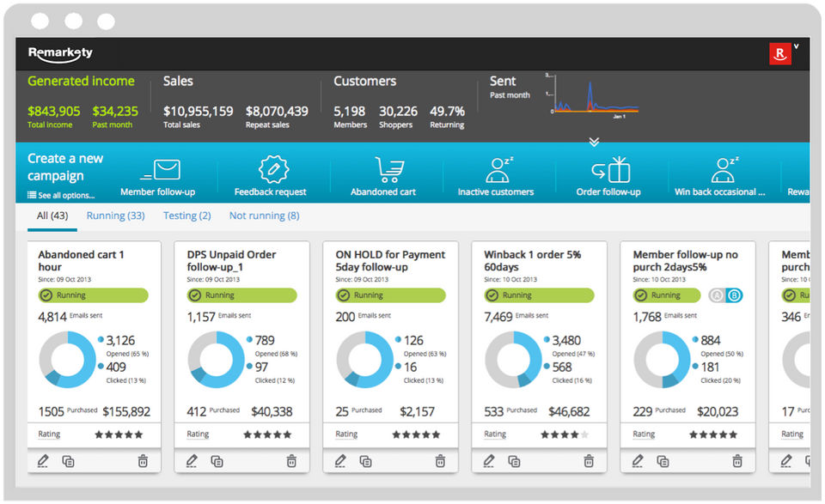
Task: Click the 4,814 Emails sent figure
Action: (x=52, y=317)
